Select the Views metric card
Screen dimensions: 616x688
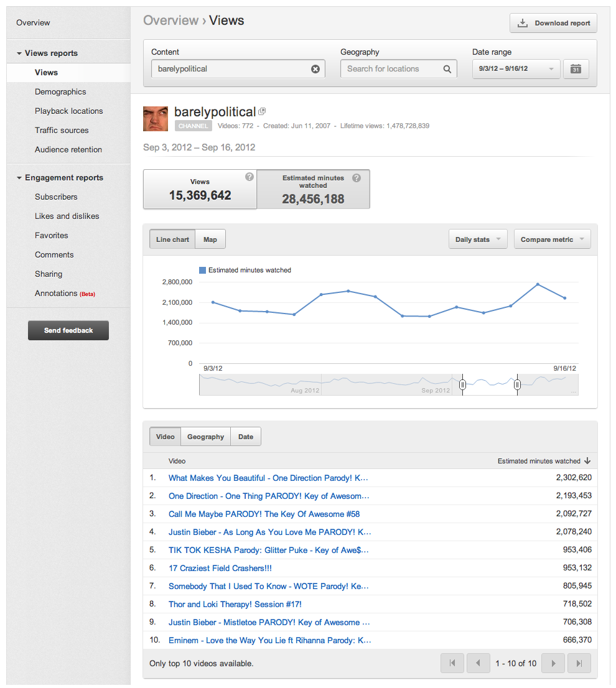[x=200, y=189]
